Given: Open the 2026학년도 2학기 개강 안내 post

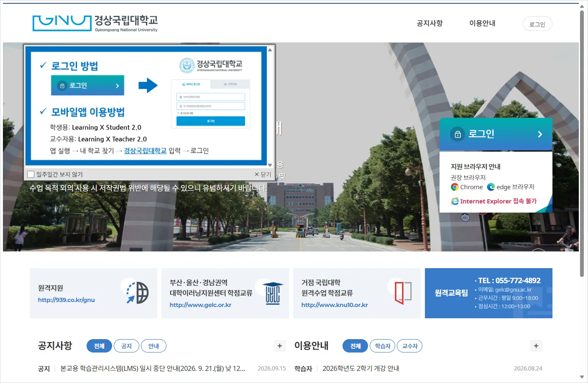Looking at the screenshot, I should [x=361, y=368].
